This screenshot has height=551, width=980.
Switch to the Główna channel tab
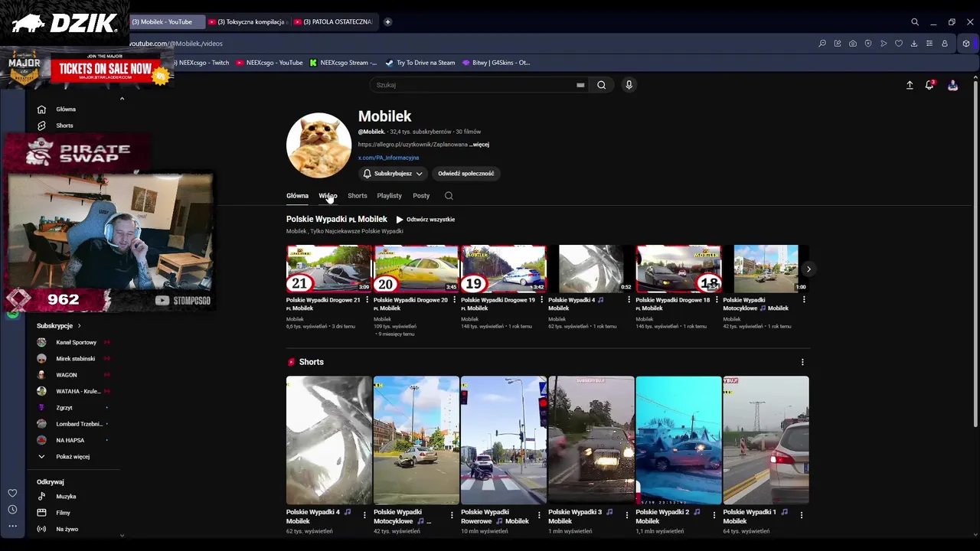tap(297, 196)
